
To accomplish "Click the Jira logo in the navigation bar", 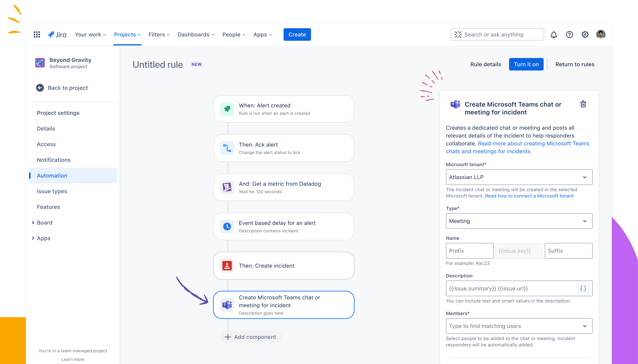I will click(x=57, y=34).
